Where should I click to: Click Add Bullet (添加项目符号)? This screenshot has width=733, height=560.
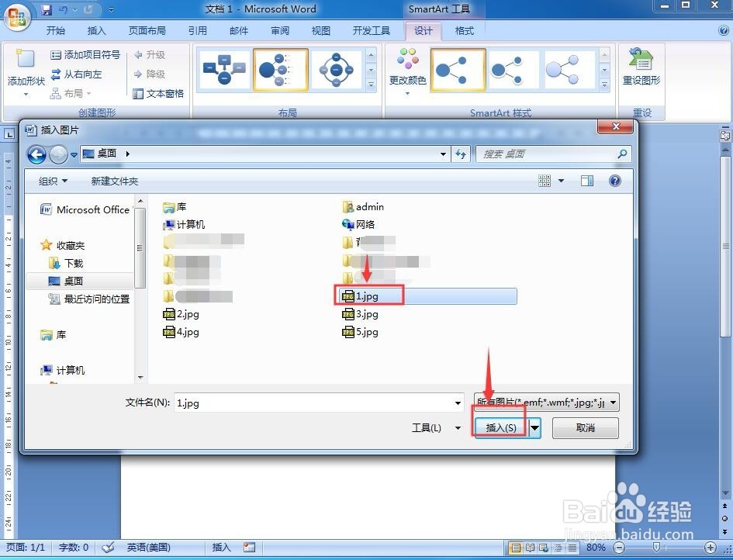[x=85, y=55]
